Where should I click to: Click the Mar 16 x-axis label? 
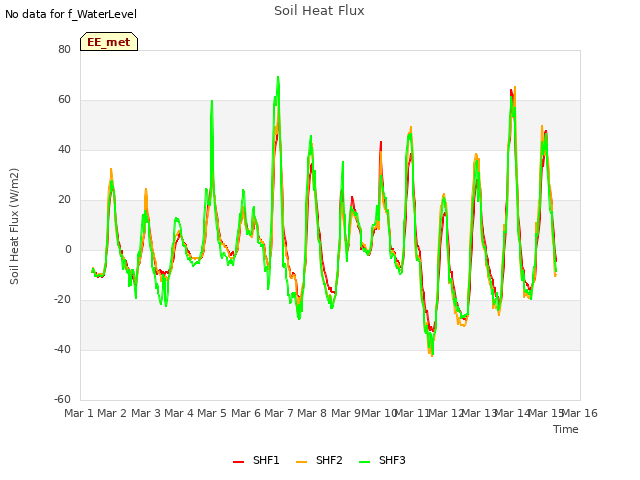click(580, 413)
